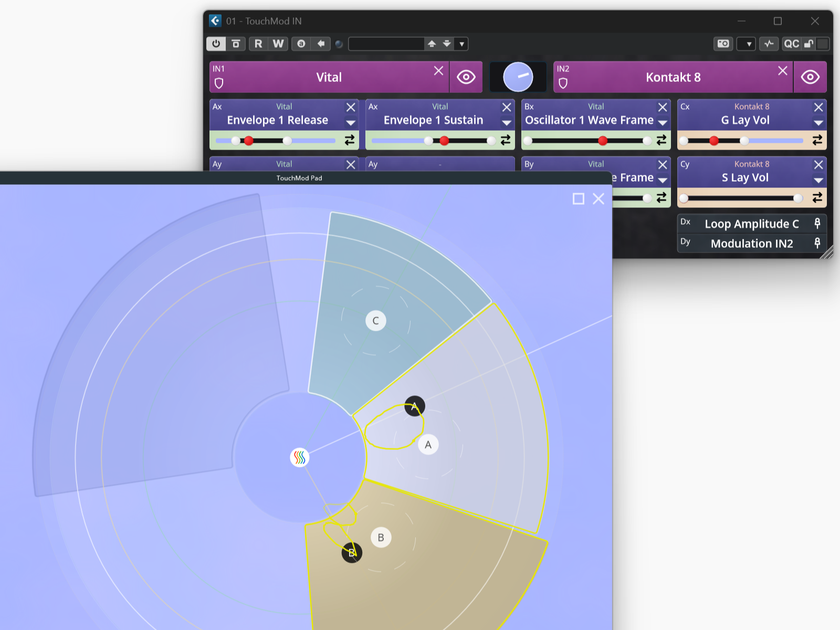The width and height of the screenshot is (840, 630).
Task: Remove G Lay Vol assignment
Action: click(x=818, y=107)
